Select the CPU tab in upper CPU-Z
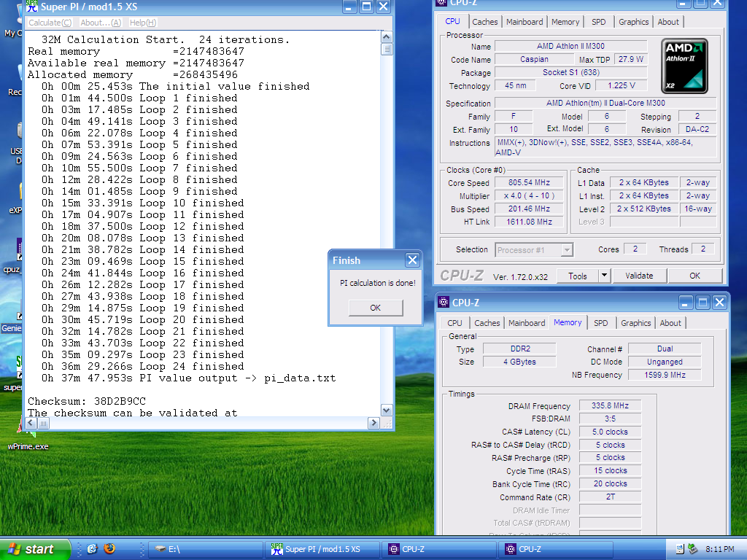Viewport: 747px width, 560px height. pyautogui.click(x=452, y=21)
